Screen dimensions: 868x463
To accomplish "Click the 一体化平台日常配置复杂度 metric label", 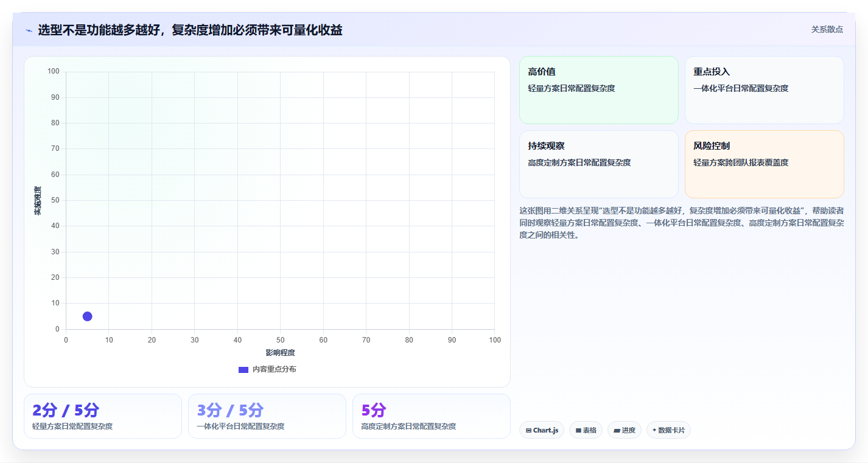I will [x=240, y=426].
